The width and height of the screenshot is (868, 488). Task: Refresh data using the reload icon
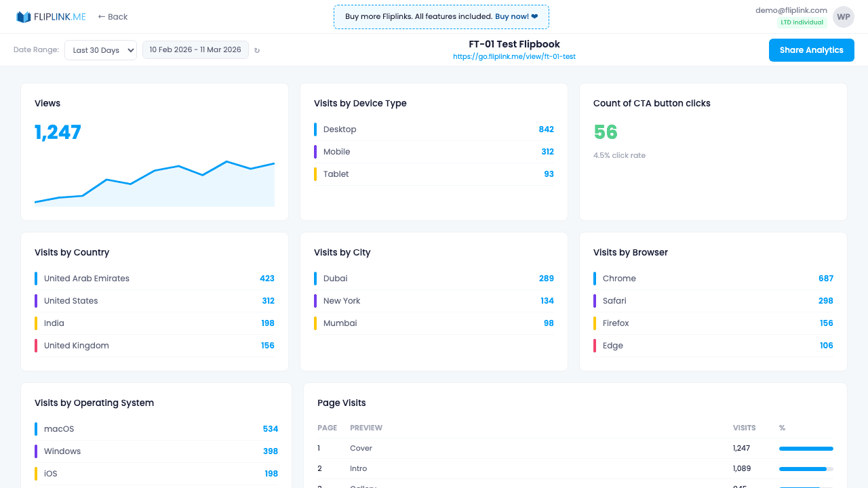click(x=256, y=49)
